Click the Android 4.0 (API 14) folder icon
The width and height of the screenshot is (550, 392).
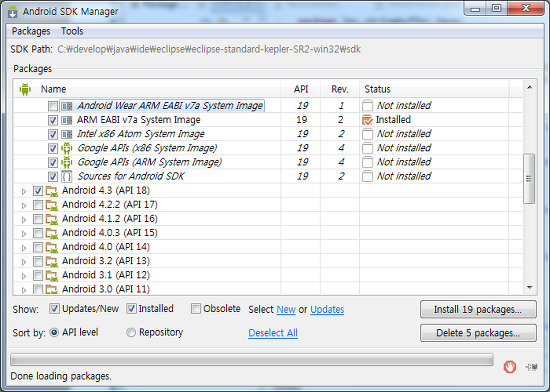pos(52,248)
